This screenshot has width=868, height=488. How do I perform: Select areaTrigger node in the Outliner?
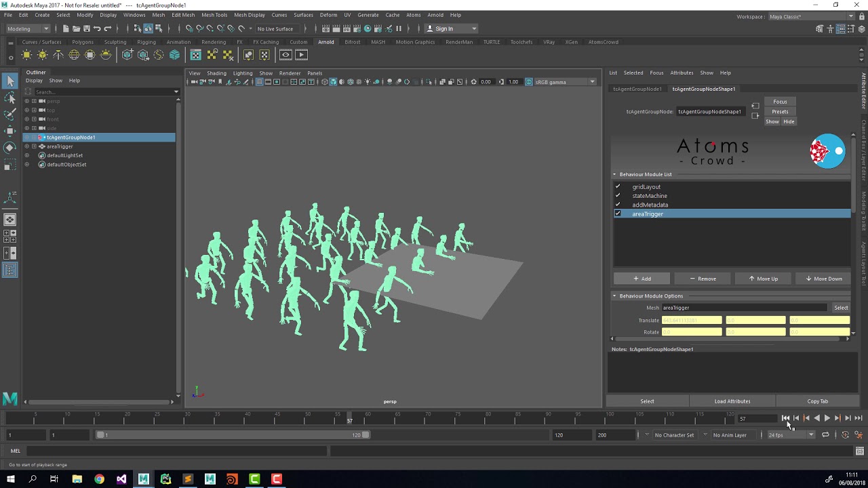tap(59, 146)
